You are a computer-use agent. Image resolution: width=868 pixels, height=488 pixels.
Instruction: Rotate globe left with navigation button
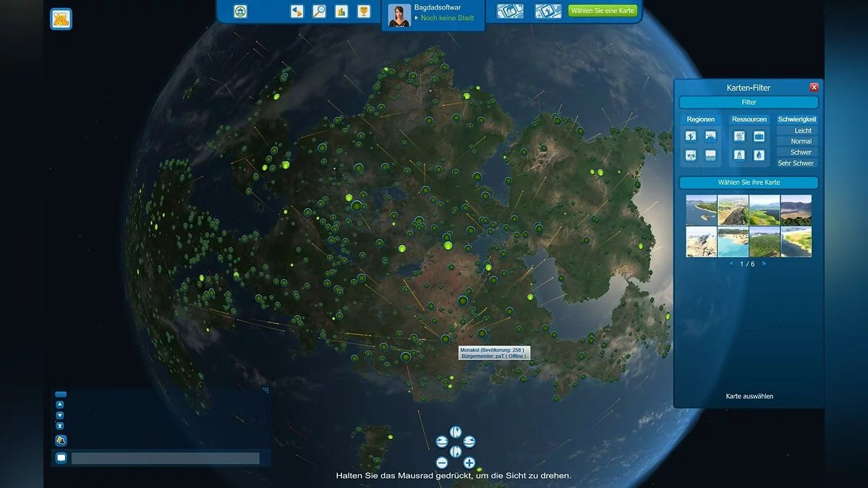pyautogui.click(x=442, y=441)
